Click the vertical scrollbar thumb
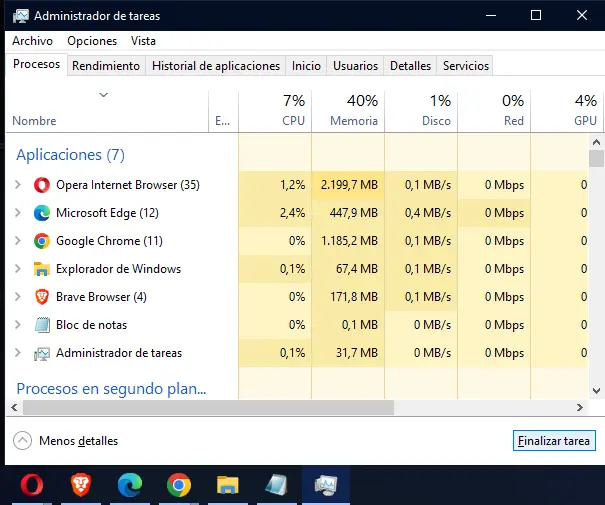Image resolution: width=605 pixels, height=505 pixels. point(597,159)
